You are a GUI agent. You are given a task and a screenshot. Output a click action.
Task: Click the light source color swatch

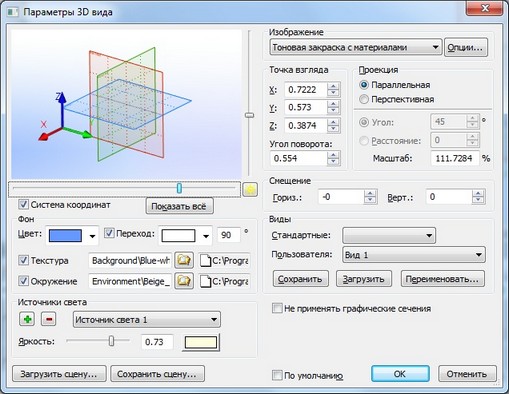pyautogui.click(x=201, y=342)
